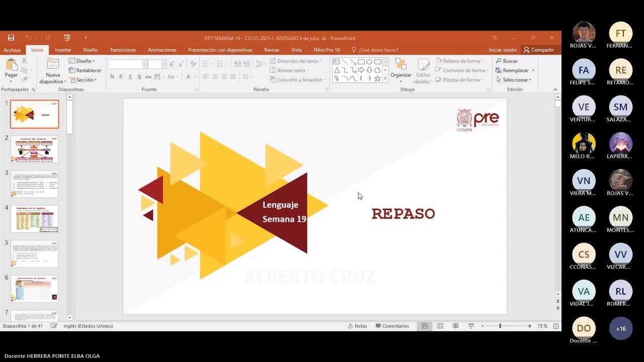Toggle text shadow formatting

(139, 77)
